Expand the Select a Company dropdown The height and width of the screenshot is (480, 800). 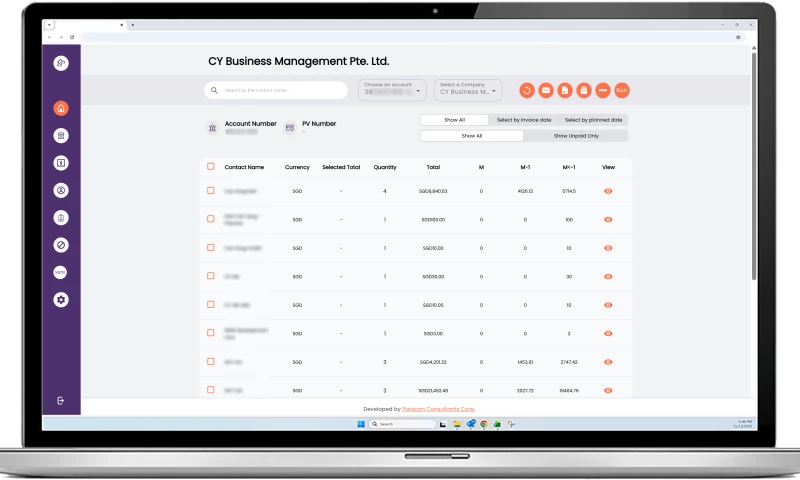click(468, 90)
